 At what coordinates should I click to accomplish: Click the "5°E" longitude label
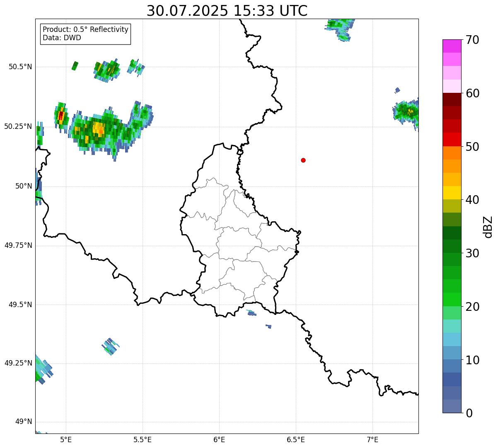coord(66,439)
